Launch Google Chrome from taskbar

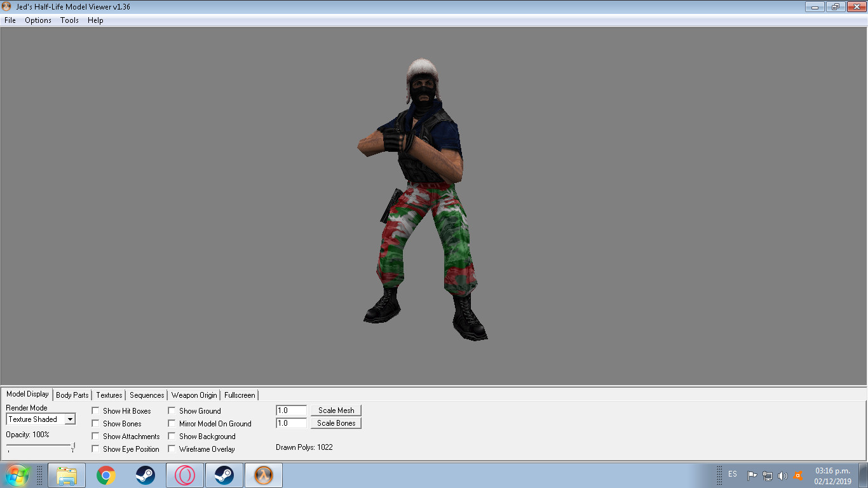click(106, 475)
